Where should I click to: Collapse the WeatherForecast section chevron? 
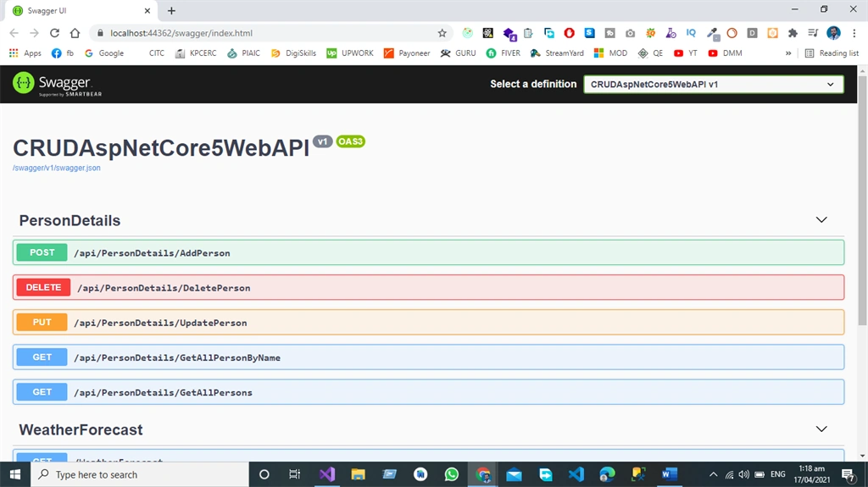coord(821,429)
